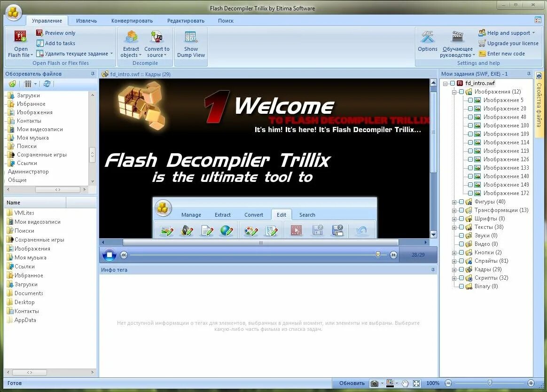Screen dimensions: 547x392
Task: Expand the Фигуры (40) node
Action: [454, 202]
